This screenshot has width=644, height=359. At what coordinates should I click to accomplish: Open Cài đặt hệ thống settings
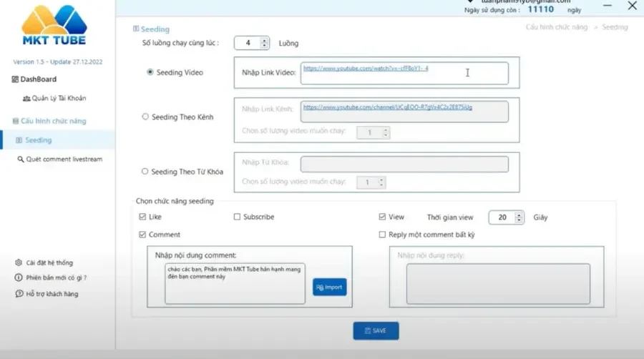coord(44,262)
